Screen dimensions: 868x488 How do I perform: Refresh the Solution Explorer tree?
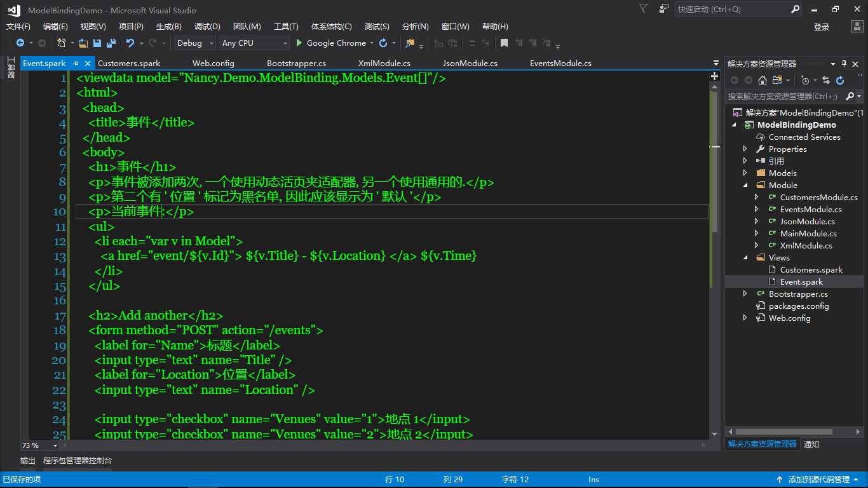[840, 80]
